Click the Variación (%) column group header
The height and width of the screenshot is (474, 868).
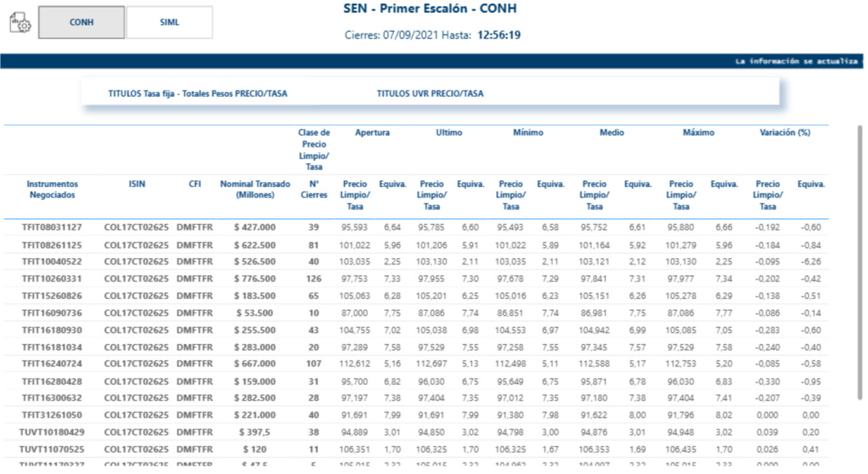[x=785, y=133]
